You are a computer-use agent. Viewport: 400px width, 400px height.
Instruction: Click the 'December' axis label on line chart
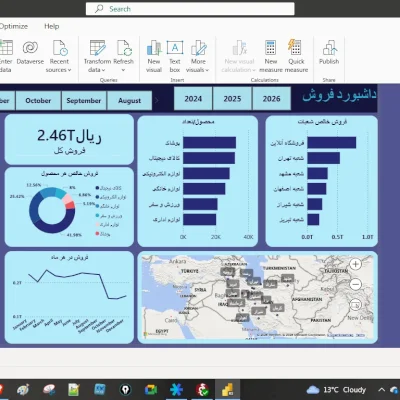115,326
